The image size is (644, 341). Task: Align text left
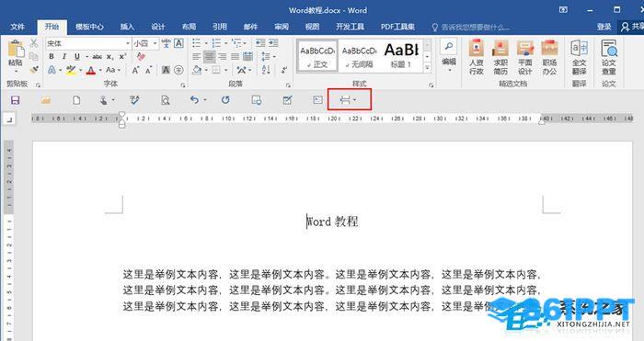197,57
